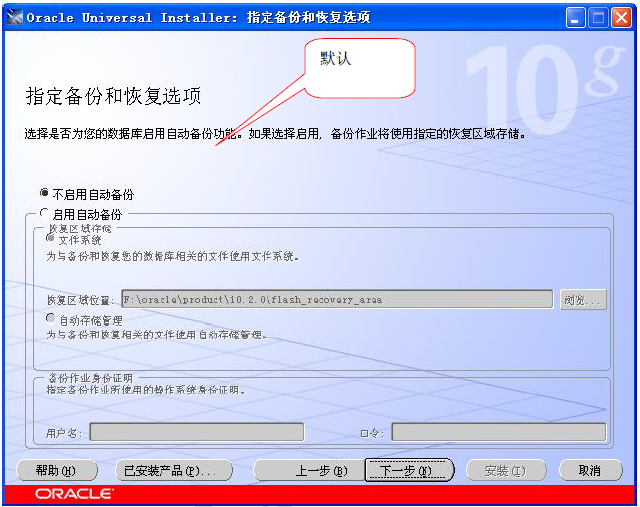Close the Oracle Universal Installer window
640x507 pixels.
(621, 18)
